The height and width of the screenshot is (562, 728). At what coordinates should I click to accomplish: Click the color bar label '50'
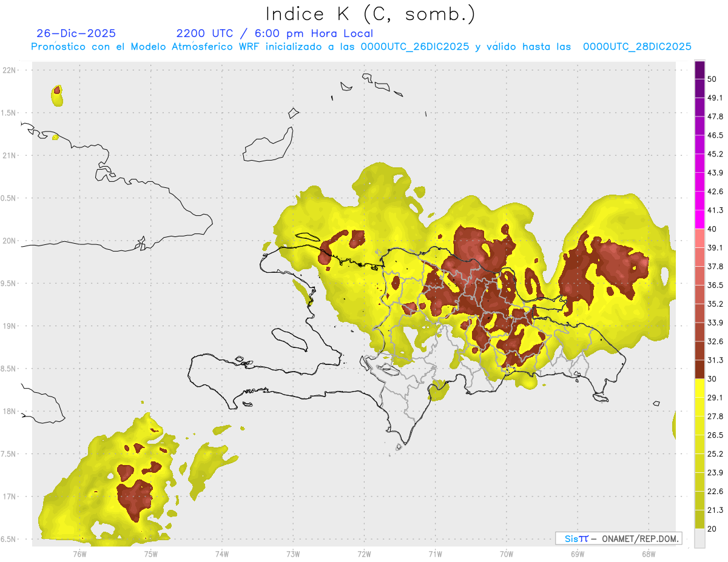point(712,79)
